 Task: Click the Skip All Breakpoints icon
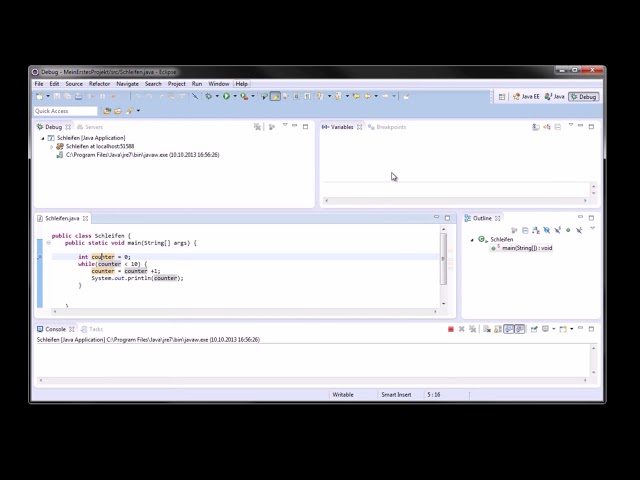click(195, 96)
